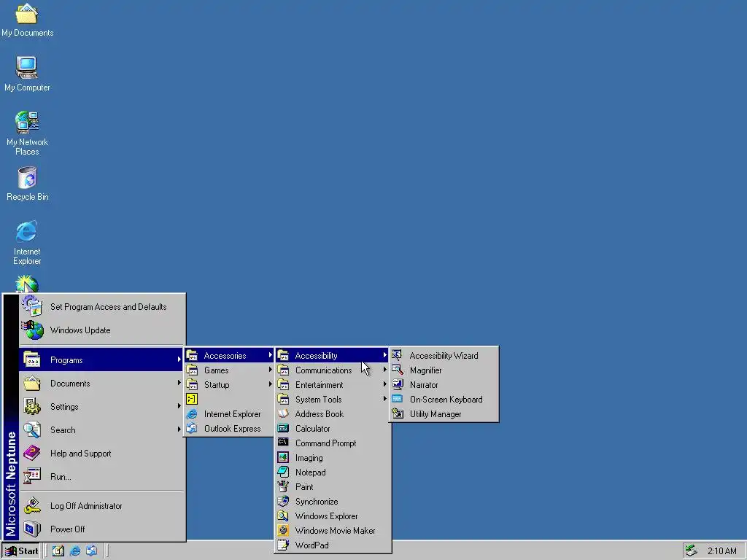747x560 pixels.
Task: Launch Utility Manager
Action: 444,414
